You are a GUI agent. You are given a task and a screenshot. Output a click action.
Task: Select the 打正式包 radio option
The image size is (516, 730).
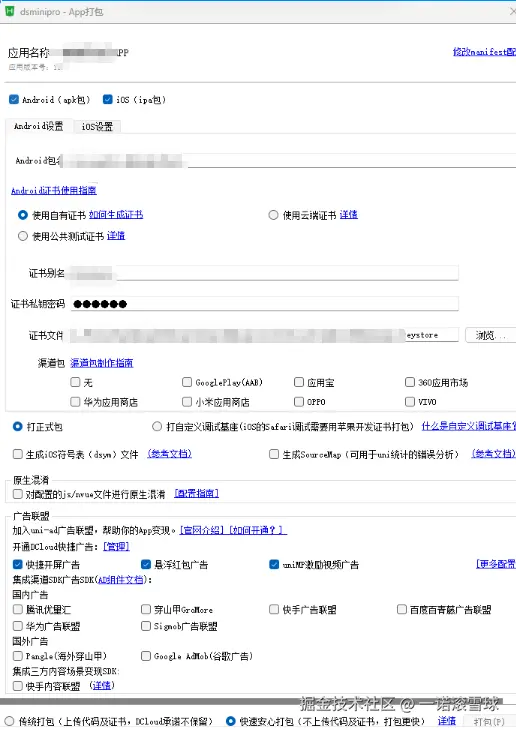pos(18,426)
